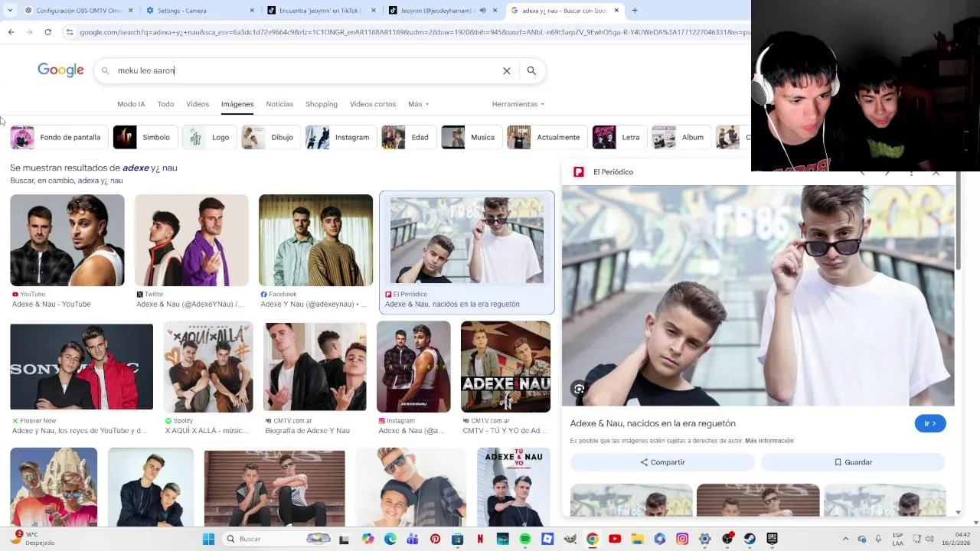The image size is (980, 551).
Task: Select the Edad filter chip
Action: [x=409, y=137]
